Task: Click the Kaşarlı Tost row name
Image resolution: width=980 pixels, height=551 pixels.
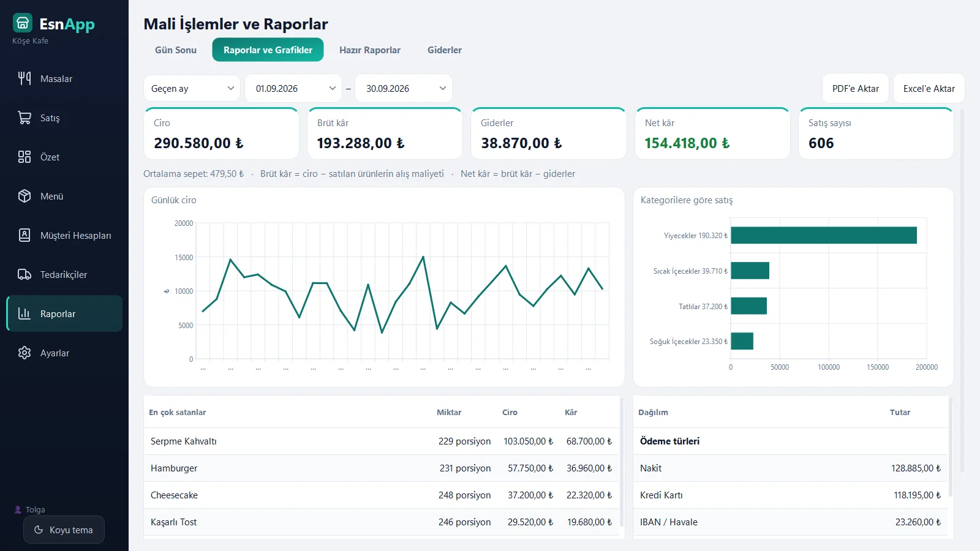Action: click(x=173, y=522)
